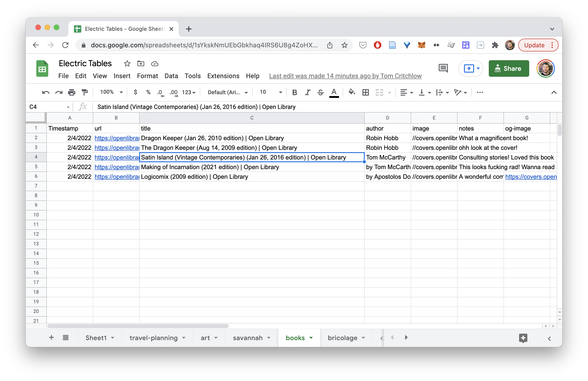Select column D header

[387, 118]
